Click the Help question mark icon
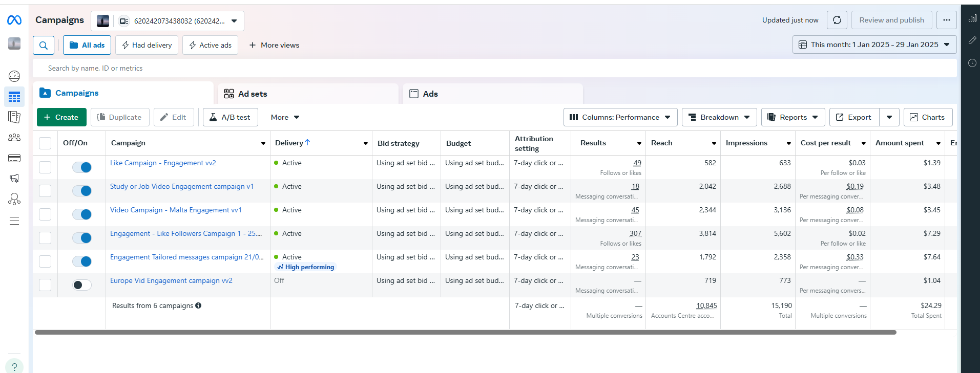980x373 pixels. click(14, 366)
